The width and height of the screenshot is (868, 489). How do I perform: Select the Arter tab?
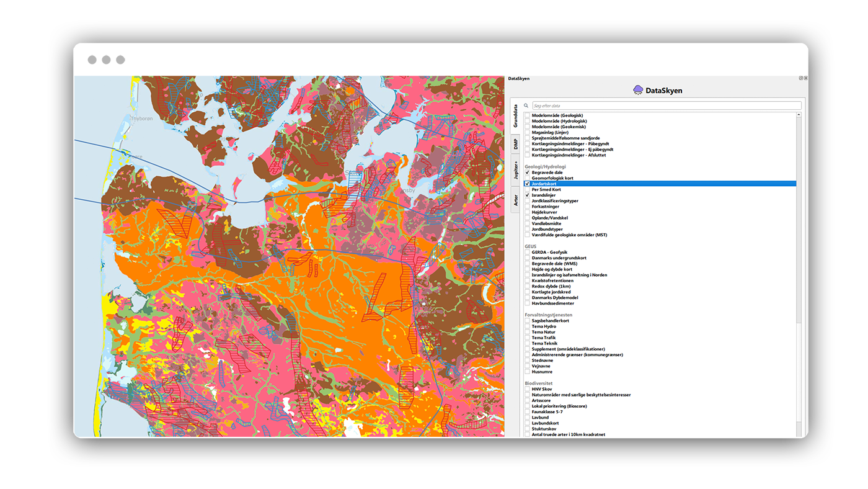(515, 200)
